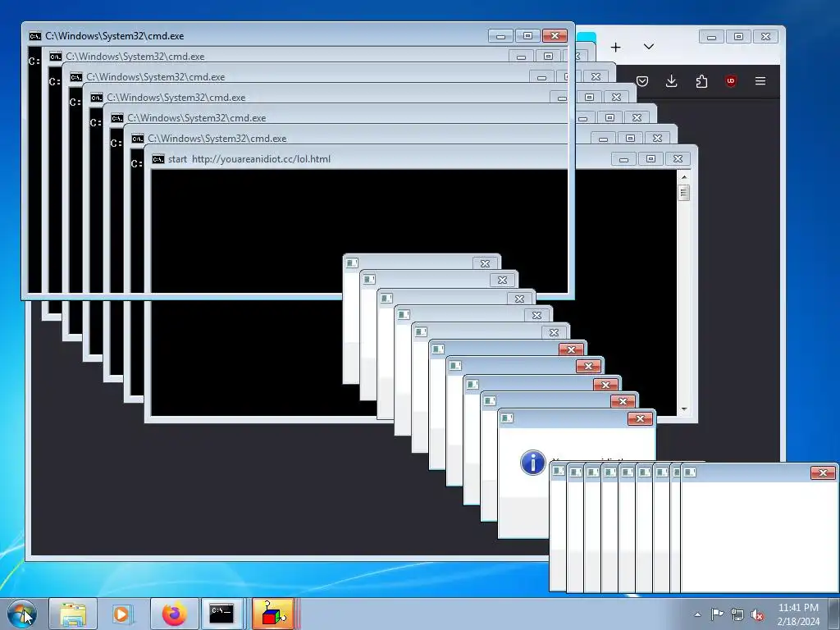Click the network status tray icon

[737, 614]
